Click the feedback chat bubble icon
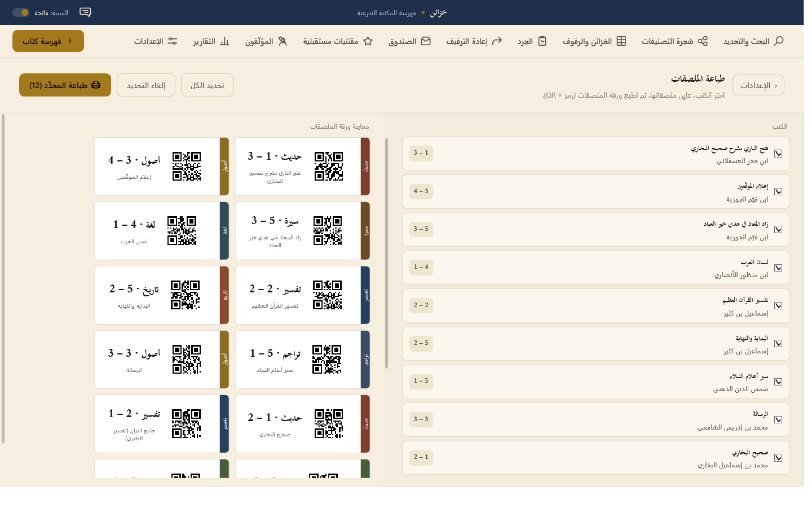Screen dimensions: 812x508 click(x=85, y=12)
